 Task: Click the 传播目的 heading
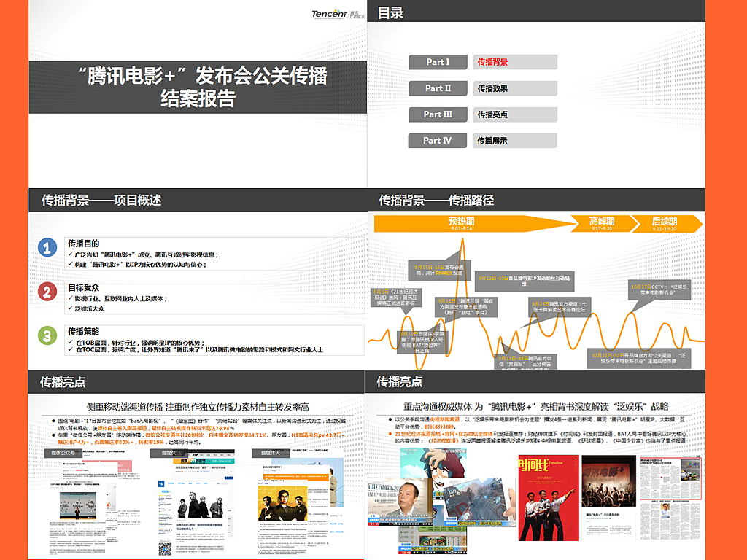pyautogui.click(x=83, y=244)
